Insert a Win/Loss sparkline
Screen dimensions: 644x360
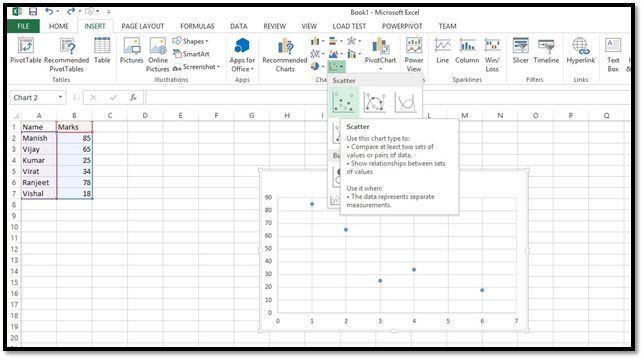coord(492,55)
